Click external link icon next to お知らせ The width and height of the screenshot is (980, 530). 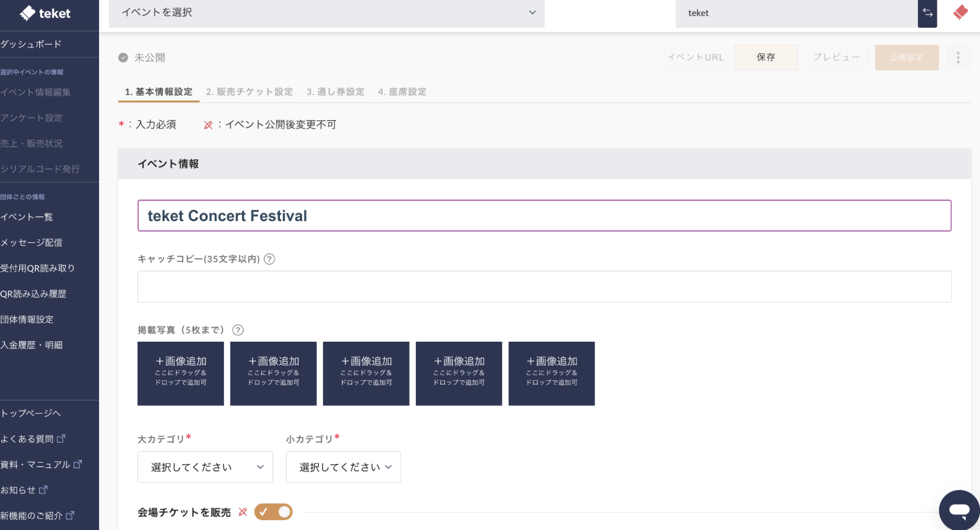point(43,489)
